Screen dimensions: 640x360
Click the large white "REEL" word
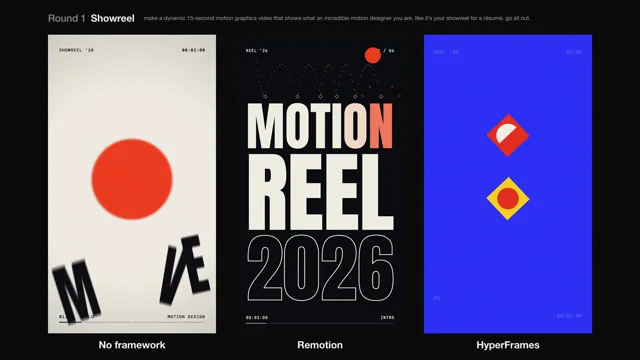(x=321, y=192)
